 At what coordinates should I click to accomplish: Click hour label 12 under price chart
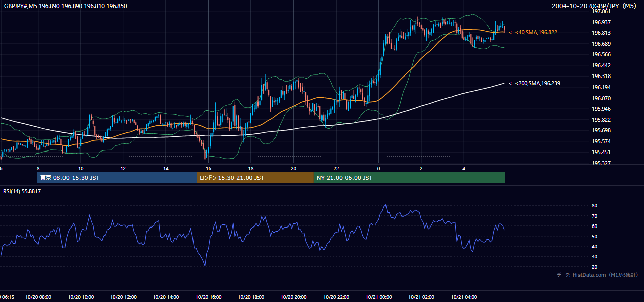click(123, 168)
